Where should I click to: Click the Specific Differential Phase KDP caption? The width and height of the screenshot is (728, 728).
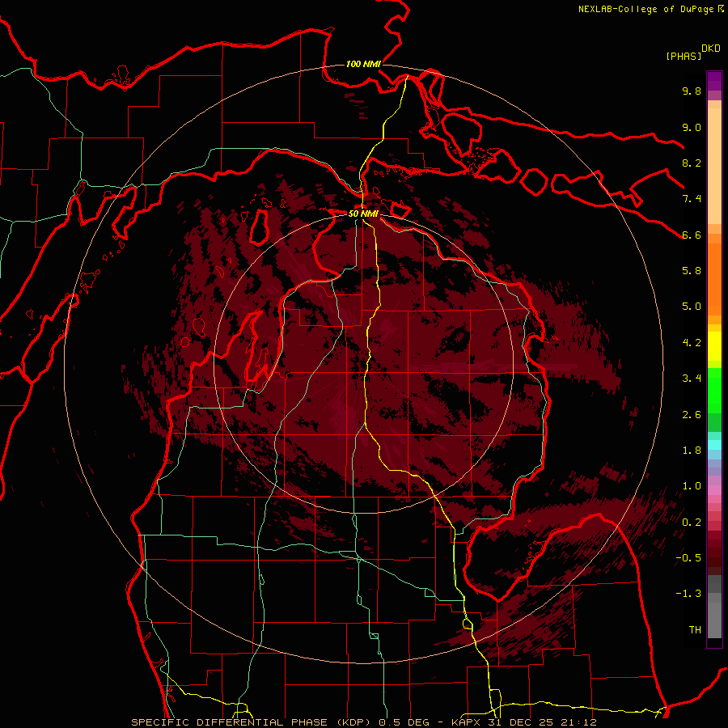[363, 722]
